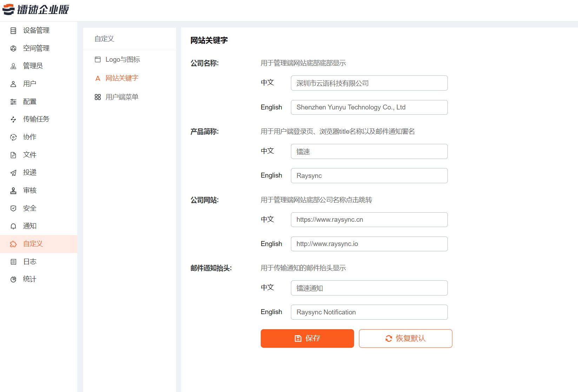This screenshot has width=578, height=392.
Task: Click the 设备管理 sidebar icon
Action: tap(13, 31)
